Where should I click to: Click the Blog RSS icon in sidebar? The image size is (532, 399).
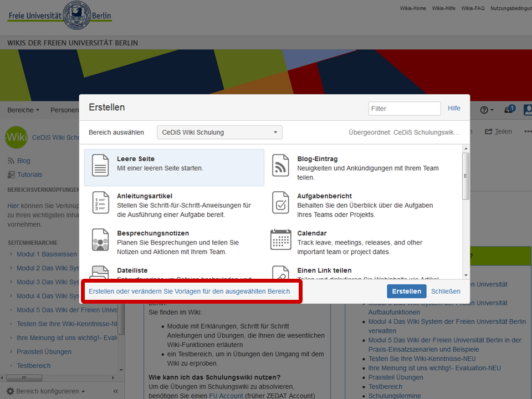pos(11,161)
